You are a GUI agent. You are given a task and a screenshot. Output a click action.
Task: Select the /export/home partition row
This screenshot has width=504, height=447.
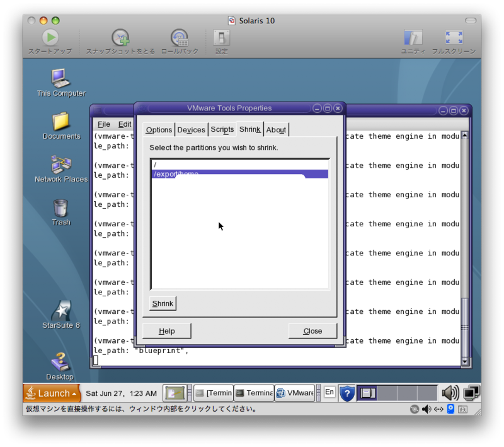(240, 174)
